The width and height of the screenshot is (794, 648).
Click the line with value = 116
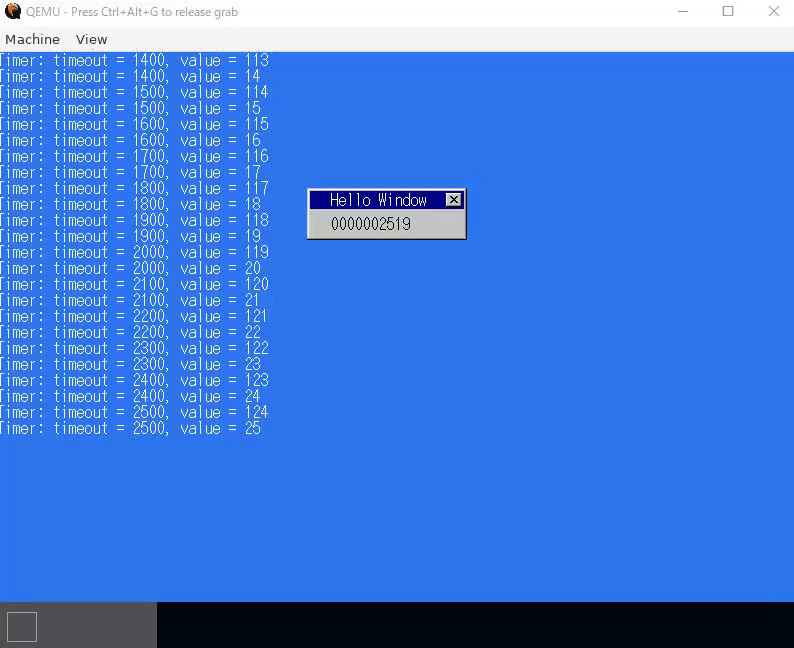click(134, 156)
